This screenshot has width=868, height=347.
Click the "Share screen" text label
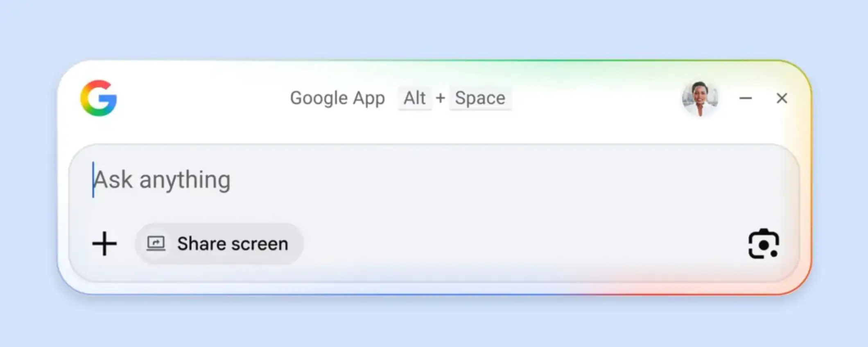233,244
